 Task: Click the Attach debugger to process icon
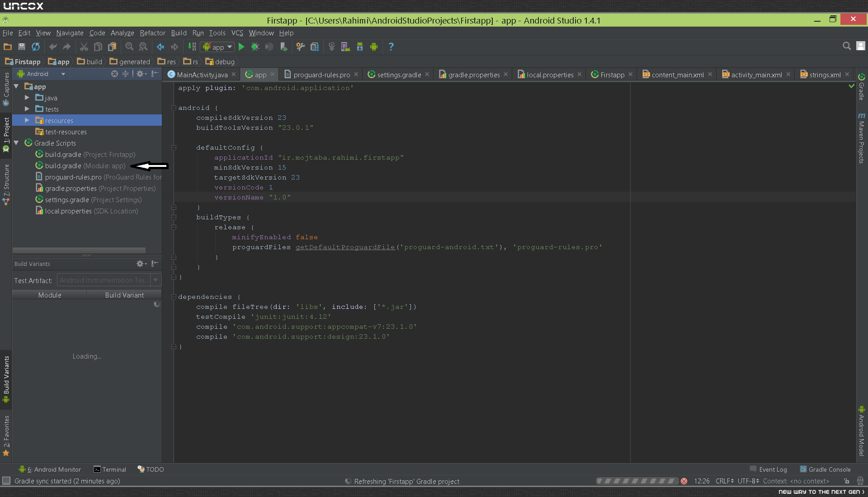click(283, 47)
